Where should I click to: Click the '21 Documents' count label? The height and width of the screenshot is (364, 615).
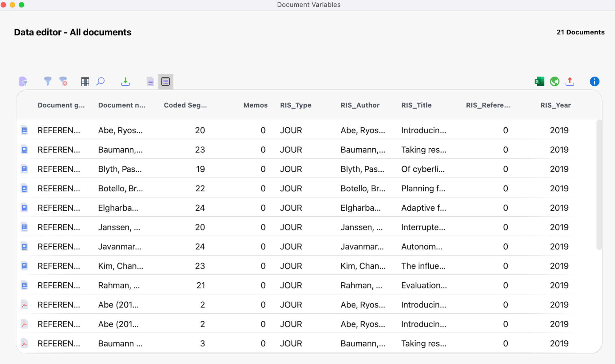point(580,32)
